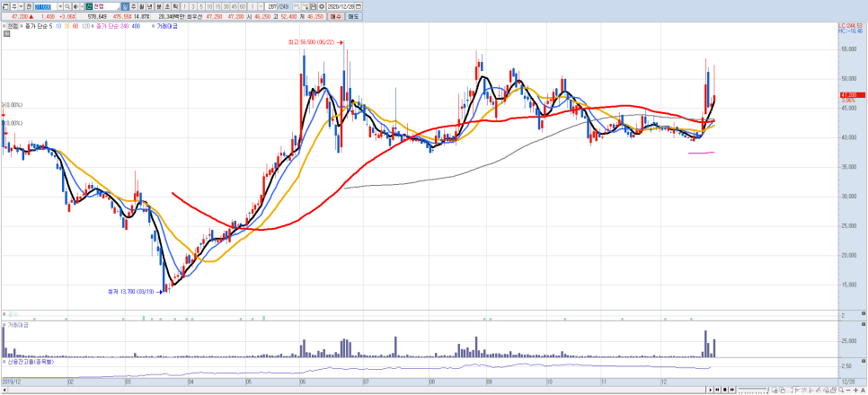The width and height of the screenshot is (868, 395).
Task: Click the 거래대금 panel title
Action: (x=18, y=325)
